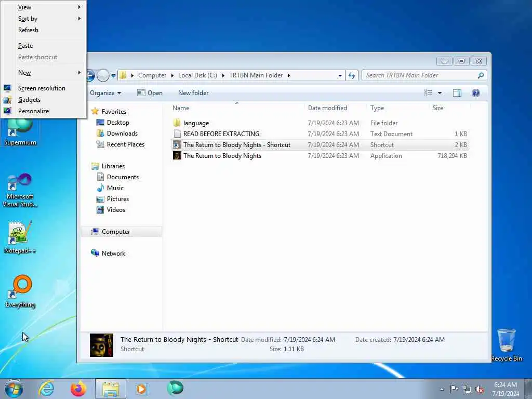Select Personalize in the context menu
The height and width of the screenshot is (399, 532).
pyautogui.click(x=44, y=111)
